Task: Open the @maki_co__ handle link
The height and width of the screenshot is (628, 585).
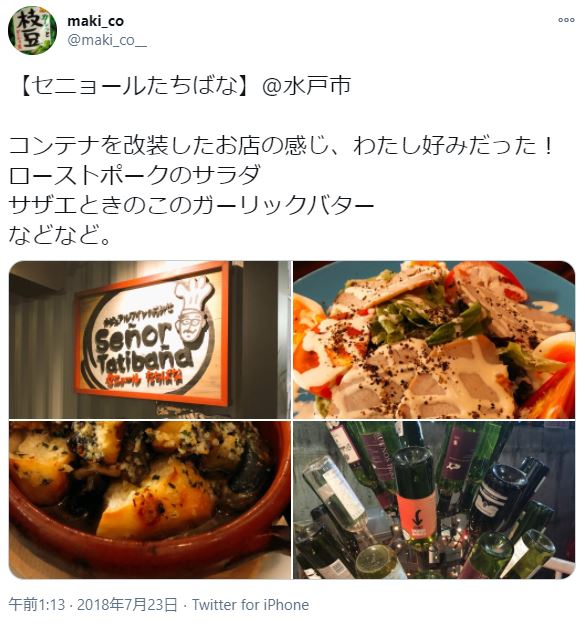Action: coord(107,40)
